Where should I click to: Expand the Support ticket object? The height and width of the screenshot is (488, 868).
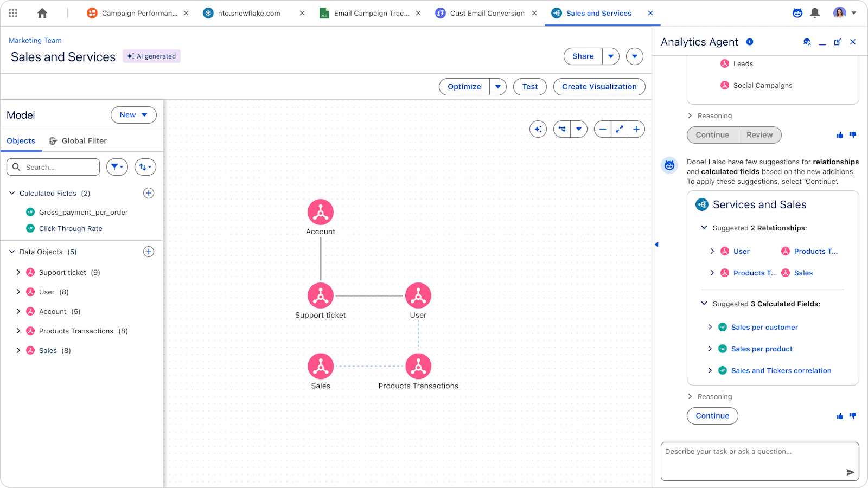(x=18, y=272)
